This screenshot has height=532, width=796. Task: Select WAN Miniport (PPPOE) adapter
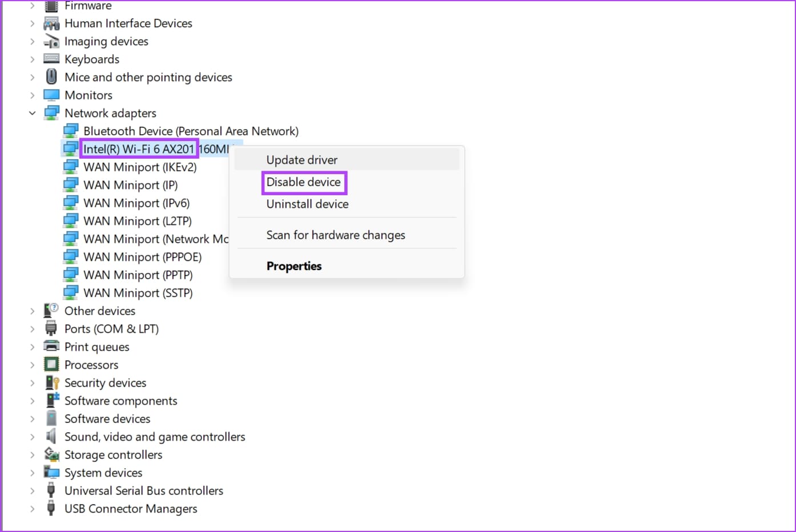[142, 257]
